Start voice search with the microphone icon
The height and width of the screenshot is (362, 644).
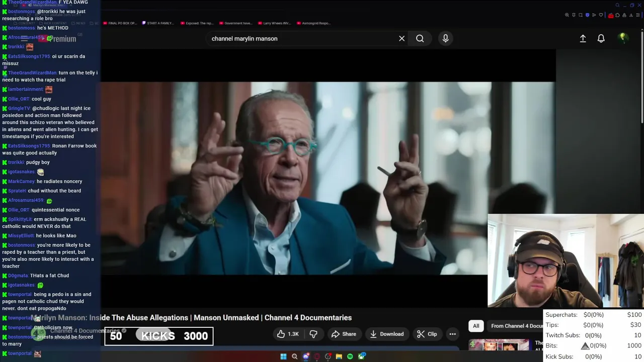tap(445, 38)
